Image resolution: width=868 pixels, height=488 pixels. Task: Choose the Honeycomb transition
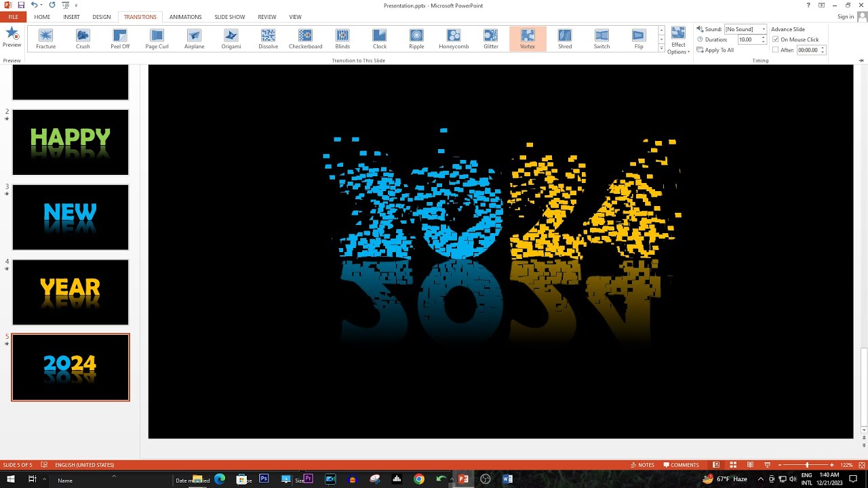pyautogui.click(x=454, y=39)
